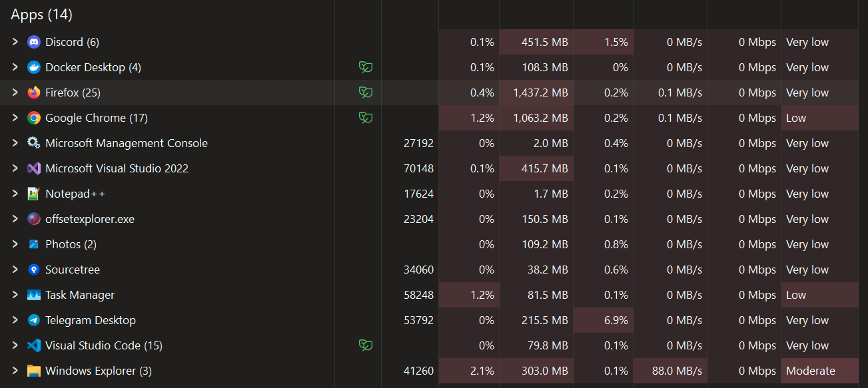
Task: Click the Firefox browser icon
Action: pos(34,93)
